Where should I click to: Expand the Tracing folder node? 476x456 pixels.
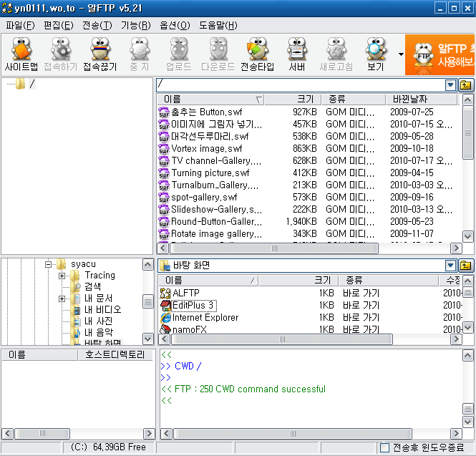pyautogui.click(x=62, y=276)
